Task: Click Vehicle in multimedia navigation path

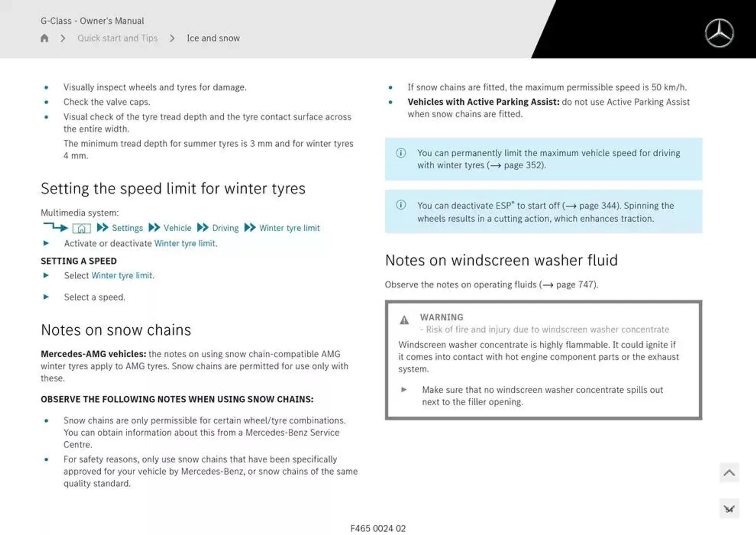Action: (178, 228)
